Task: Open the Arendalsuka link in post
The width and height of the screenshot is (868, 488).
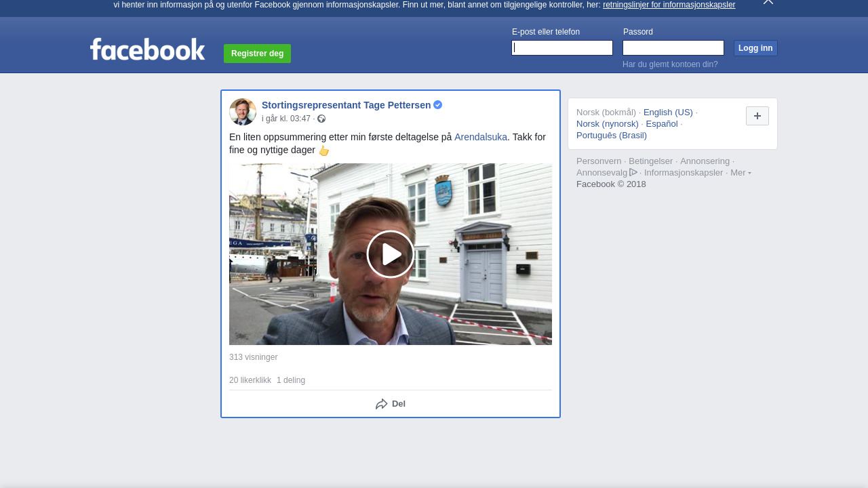Action: pyautogui.click(x=481, y=137)
